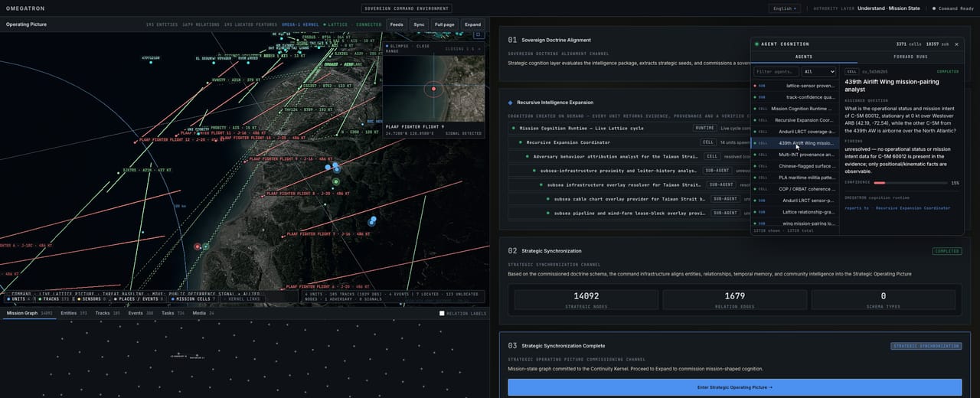Select PLA maritime militia pattern cell row
980x398 pixels.
point(795,178)
